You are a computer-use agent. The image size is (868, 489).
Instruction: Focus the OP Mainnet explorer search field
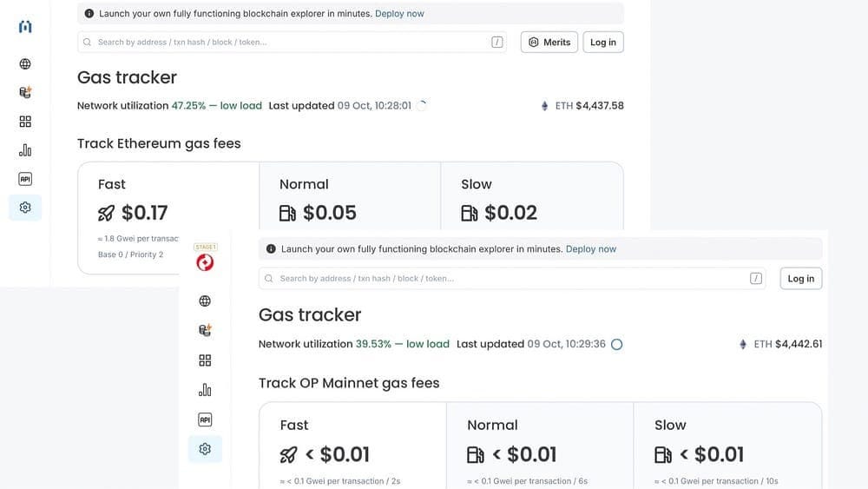[512, 279]
